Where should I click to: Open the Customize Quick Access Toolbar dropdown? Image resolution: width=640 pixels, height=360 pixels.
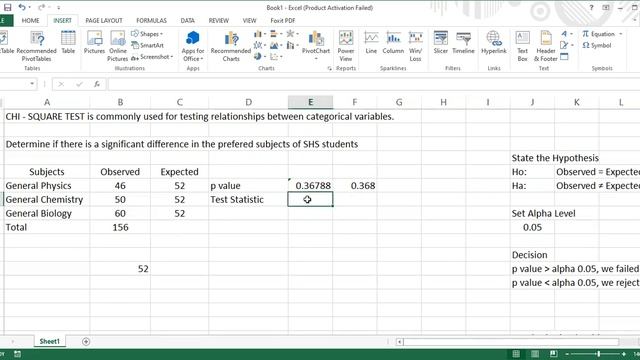pyautogui.click(x=59, y=7)
